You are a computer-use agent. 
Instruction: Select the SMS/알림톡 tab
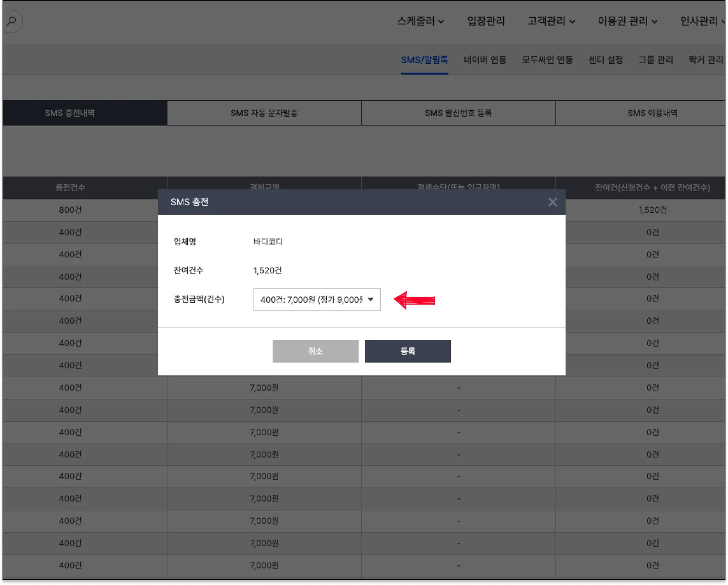(x=424, y=60)
